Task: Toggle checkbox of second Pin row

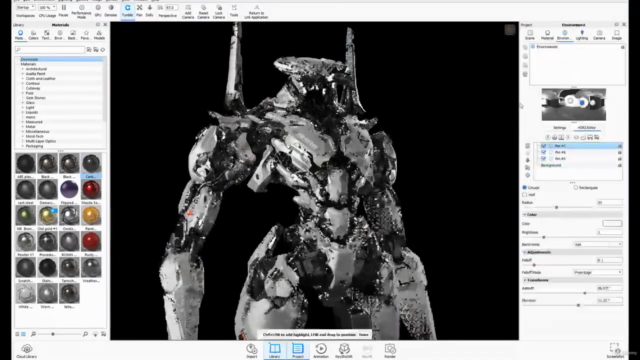Action: pyautogui.click(x=544, y=152)
